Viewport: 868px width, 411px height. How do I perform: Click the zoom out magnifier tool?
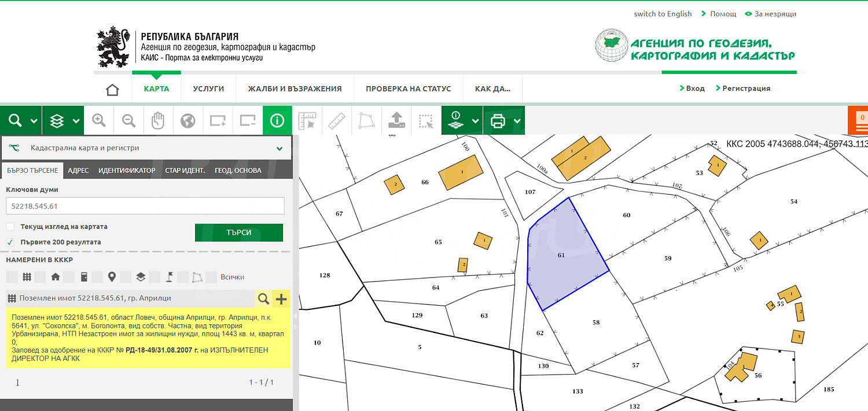click(128, 121)
